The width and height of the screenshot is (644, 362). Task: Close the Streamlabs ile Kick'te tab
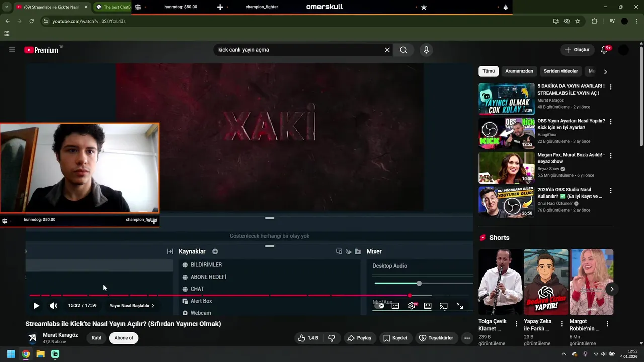[x=86, y=7]
